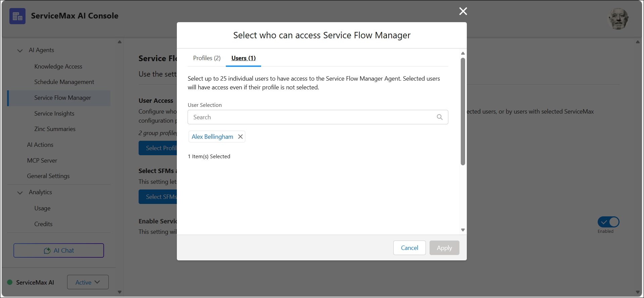Click the AI Chat sparkle icon
This screenshot has width=644, height=298.
tap(47, 251)
